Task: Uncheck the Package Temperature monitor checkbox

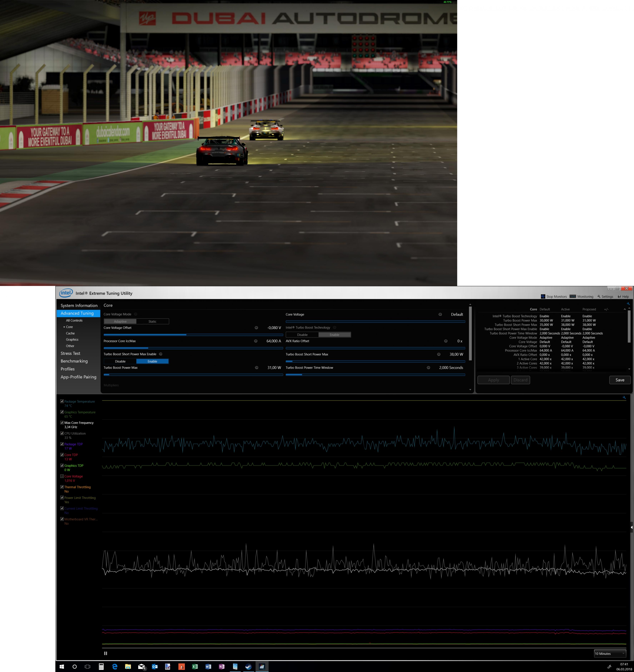Action: coord(62,402)
